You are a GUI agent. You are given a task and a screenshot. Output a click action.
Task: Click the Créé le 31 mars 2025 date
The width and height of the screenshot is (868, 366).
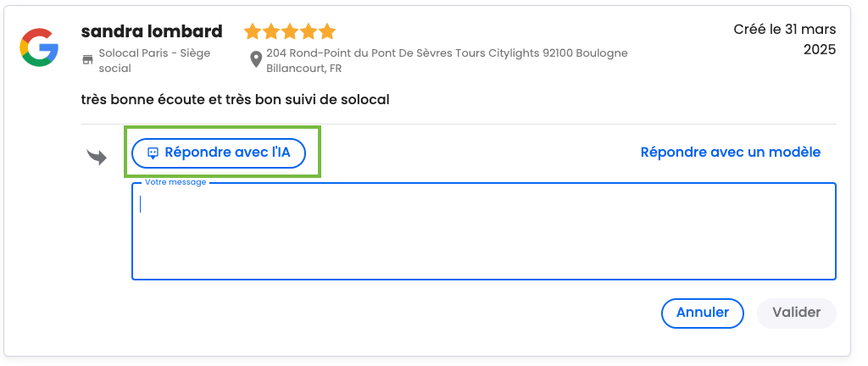(785, 39)
